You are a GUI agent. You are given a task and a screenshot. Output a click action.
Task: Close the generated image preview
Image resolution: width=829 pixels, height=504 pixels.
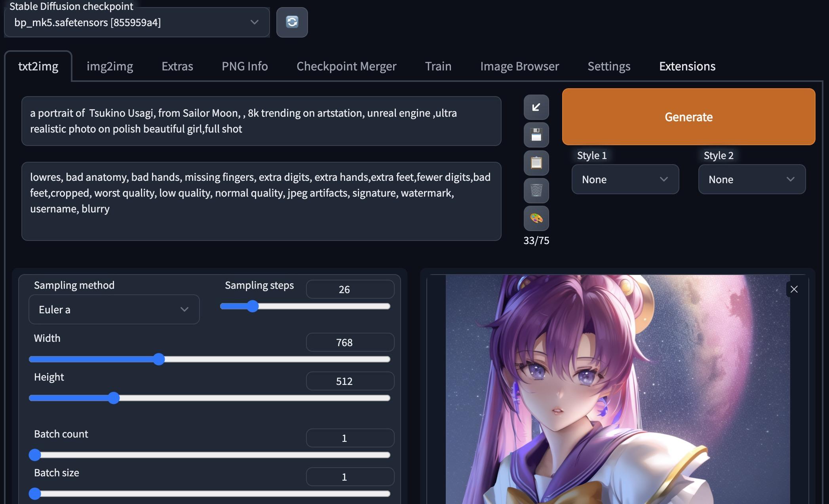click(794, 289)
